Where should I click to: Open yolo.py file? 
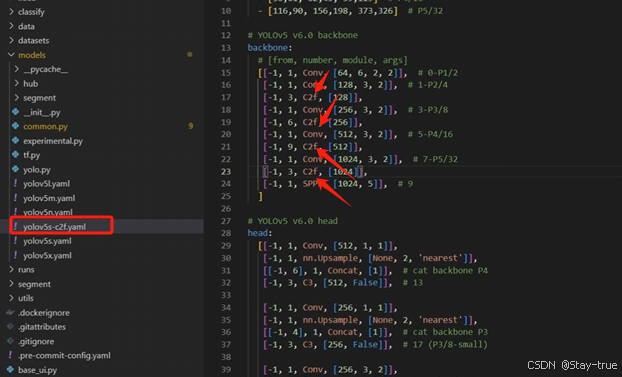(x=36, y=169)
